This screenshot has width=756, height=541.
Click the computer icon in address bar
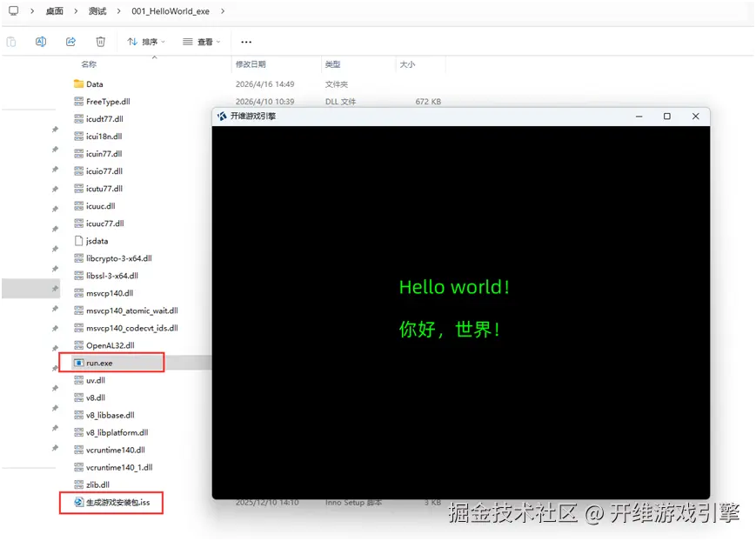14,10
